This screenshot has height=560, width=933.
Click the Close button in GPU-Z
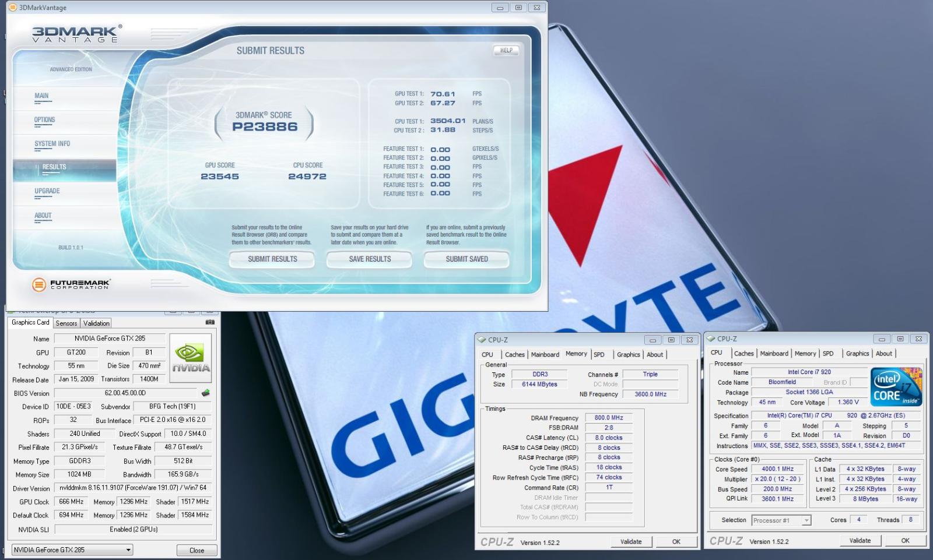(197, 550)
